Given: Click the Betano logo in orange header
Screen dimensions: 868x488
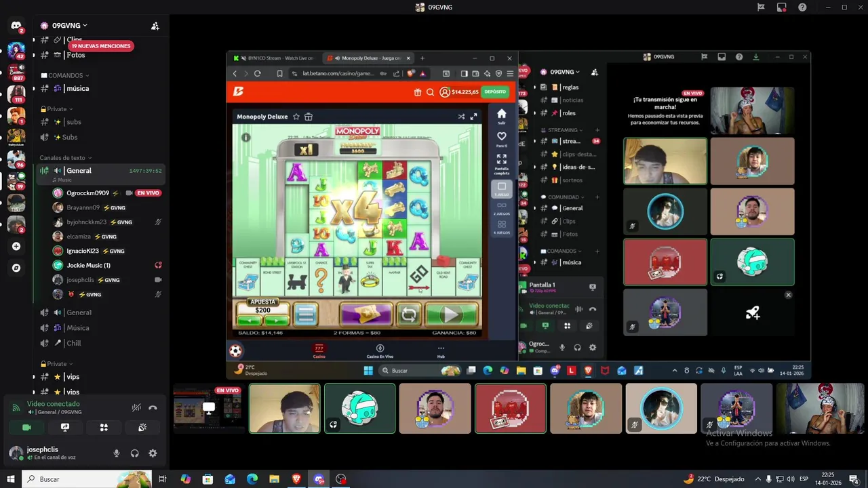Looking at the screenshot, I should [238, 91].
